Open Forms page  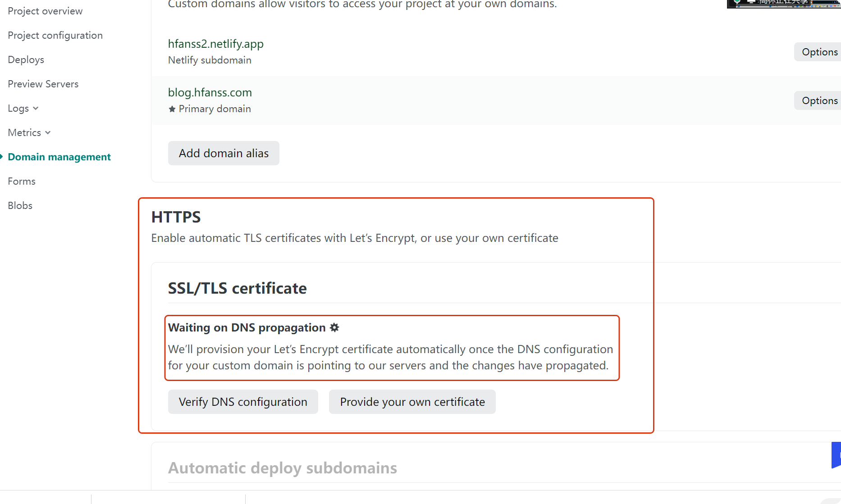pos(22,181)
